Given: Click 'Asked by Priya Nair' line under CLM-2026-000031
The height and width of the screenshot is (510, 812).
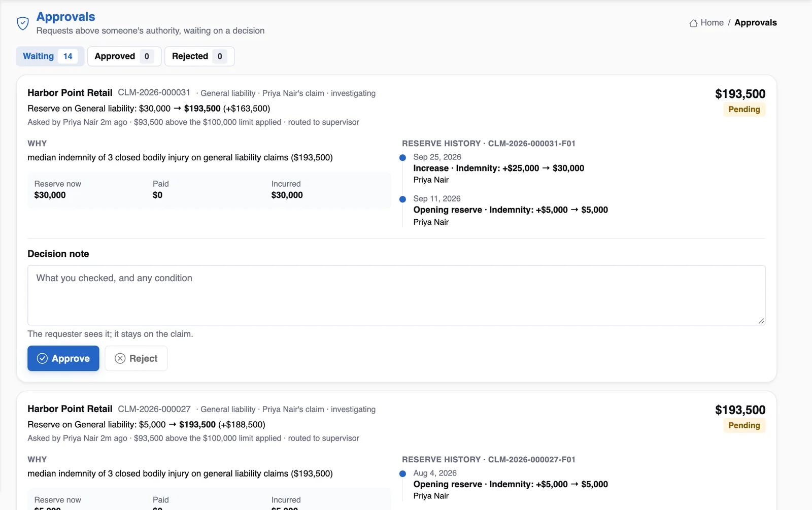Looking at the screenshot, I should [x=193, y=122].
